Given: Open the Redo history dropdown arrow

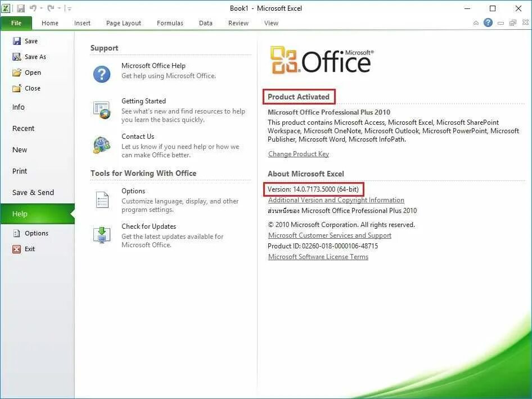Looking at the screenshot, I should 59,8.
